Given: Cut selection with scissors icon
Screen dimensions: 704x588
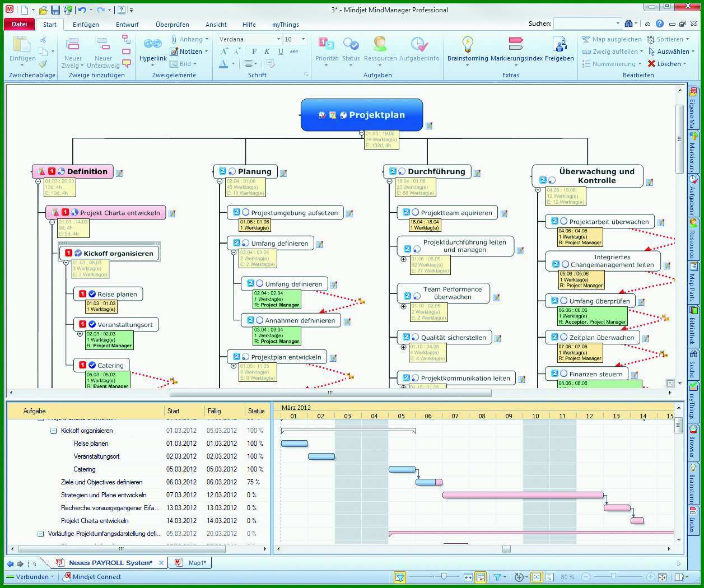Looking at the screenshot, I should coord(43,40).
